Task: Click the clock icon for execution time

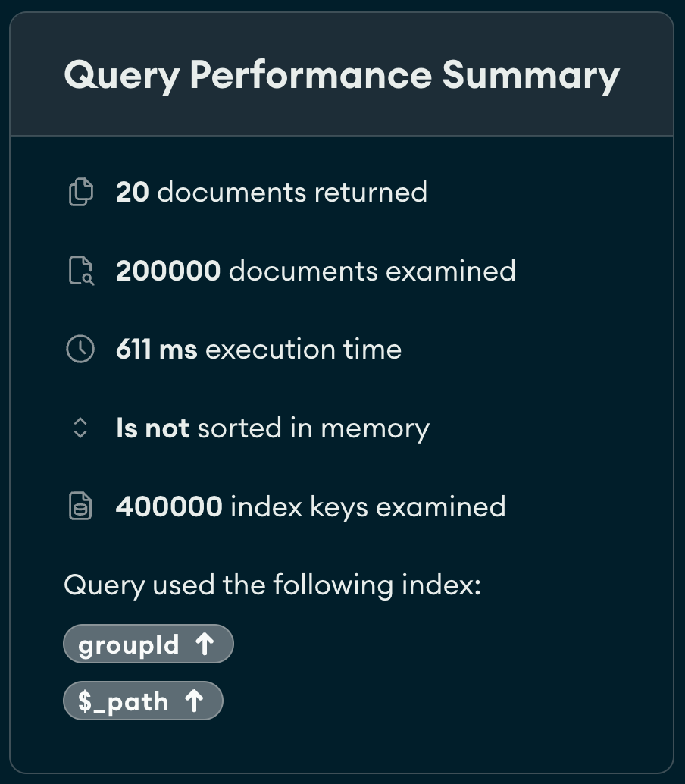Action: click(80, 350)
